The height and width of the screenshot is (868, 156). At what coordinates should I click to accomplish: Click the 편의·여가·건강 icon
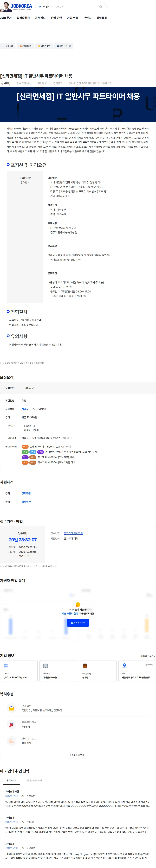click(x=11, y=741)
